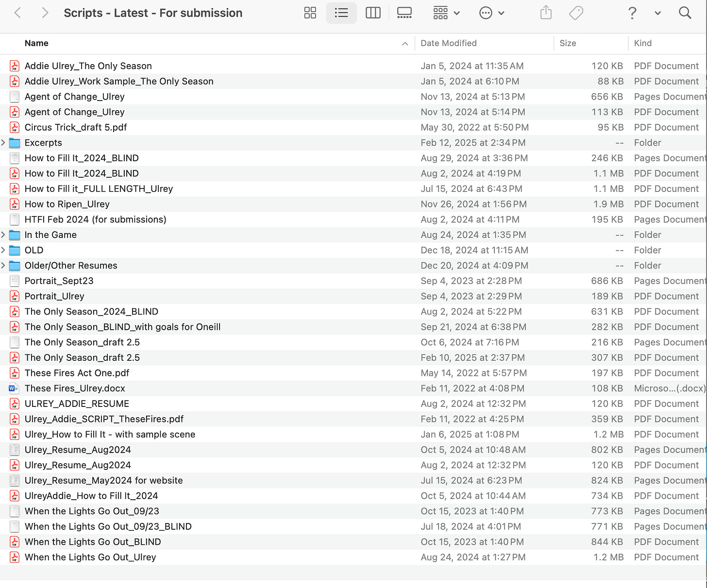
Task: Click the 656 KB size value
Action: (x=607, y=97)
